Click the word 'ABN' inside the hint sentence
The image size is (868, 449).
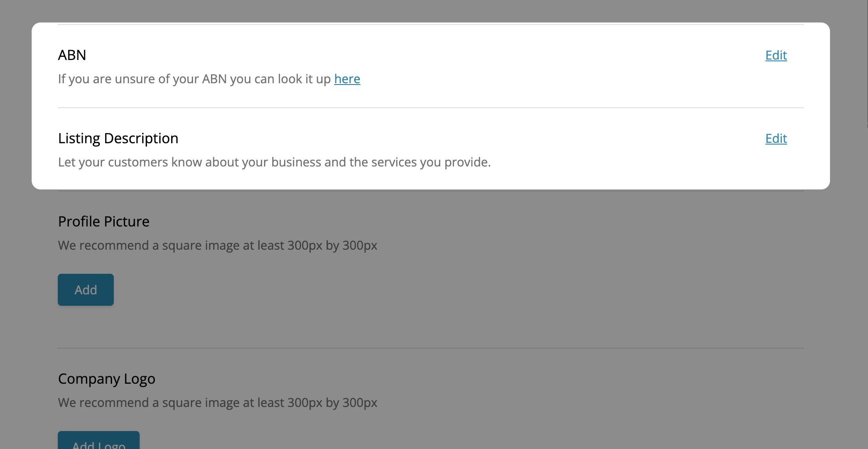(214, 79)
